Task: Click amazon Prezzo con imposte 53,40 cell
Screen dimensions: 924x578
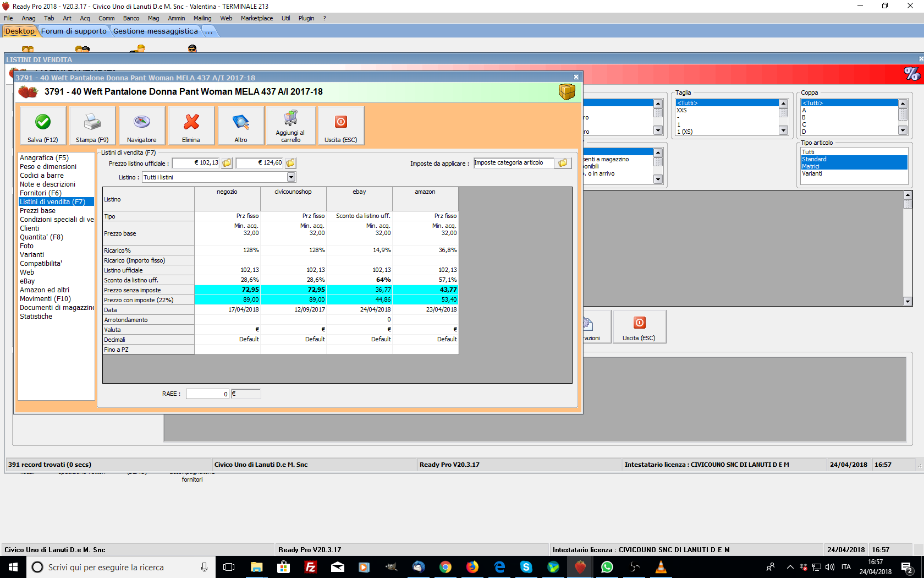Action: [x=425, y=299]
